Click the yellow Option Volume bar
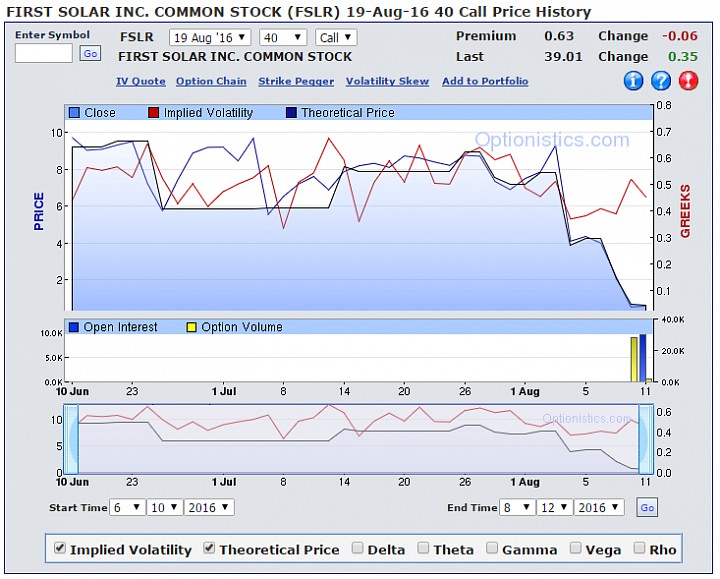 click(634, 360)
